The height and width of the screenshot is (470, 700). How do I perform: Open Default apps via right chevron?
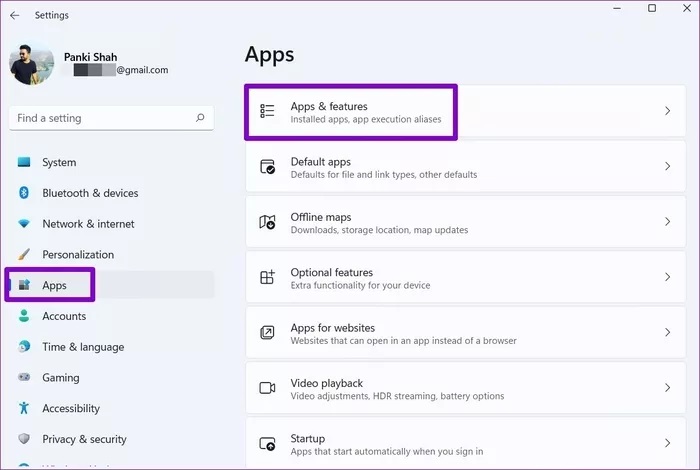pos(667,167)
